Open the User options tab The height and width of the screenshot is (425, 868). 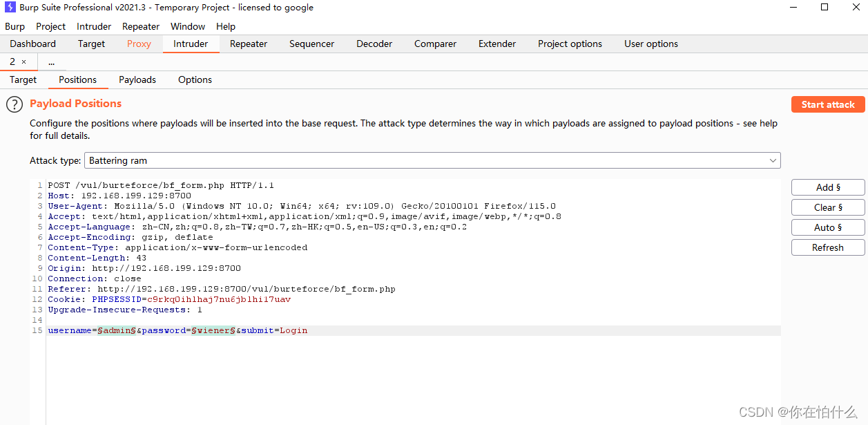coord(651,44)
